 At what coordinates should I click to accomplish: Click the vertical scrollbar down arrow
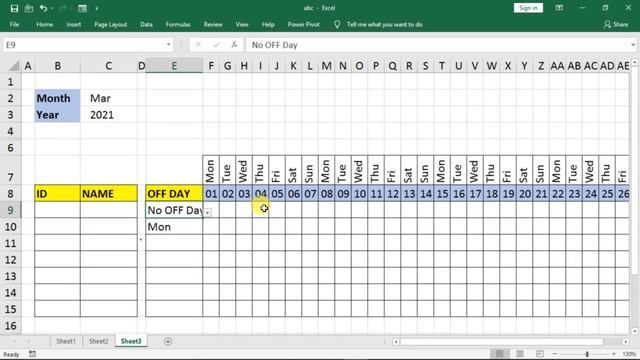[x=635, y=331]
